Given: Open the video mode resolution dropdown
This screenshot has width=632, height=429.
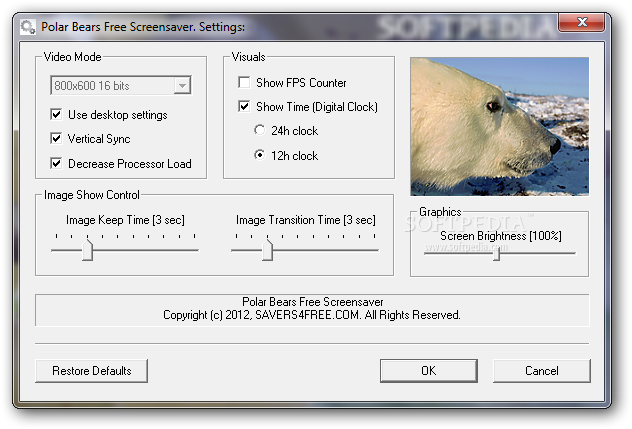Looking at the screenshot, I should tap(121, 85).
